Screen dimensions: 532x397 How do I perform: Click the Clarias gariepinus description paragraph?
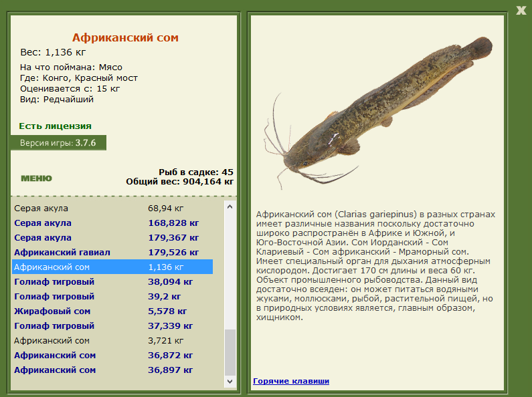pyautogui.click(x=375, y=265)
